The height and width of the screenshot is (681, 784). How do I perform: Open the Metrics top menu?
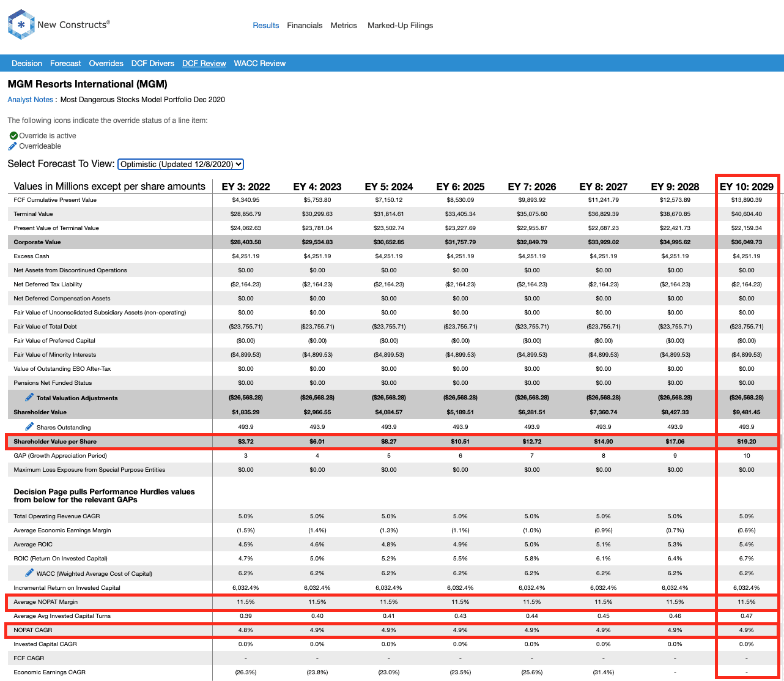point(344,26)
